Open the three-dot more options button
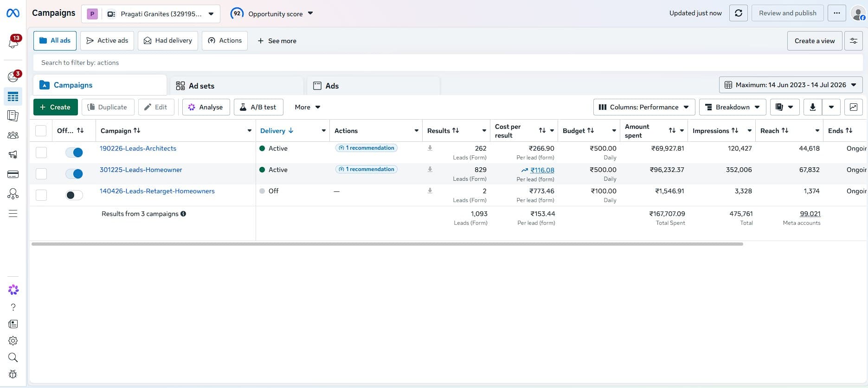The image size is (868, 388). point(837,13)
